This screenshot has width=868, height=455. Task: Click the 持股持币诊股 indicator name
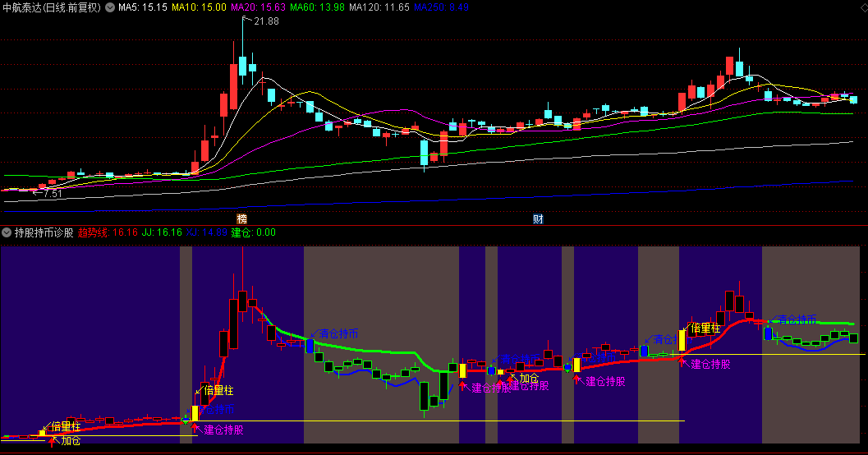click(x=44, y=232)
